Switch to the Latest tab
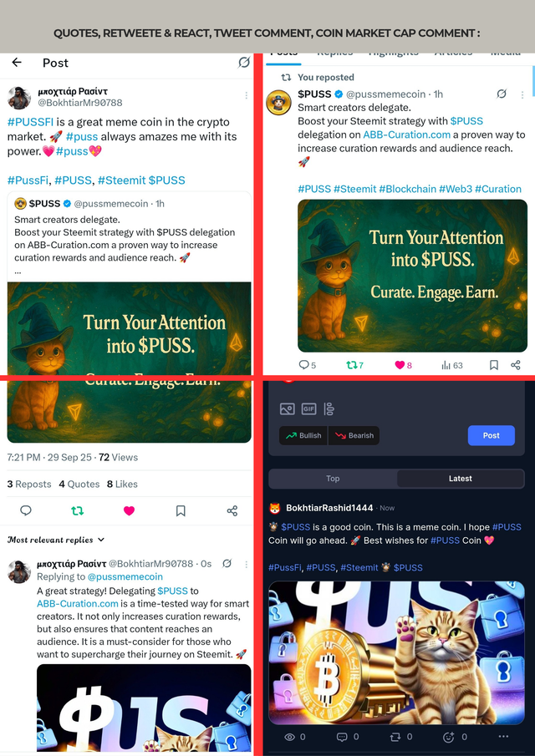 [x=461, y=479]
